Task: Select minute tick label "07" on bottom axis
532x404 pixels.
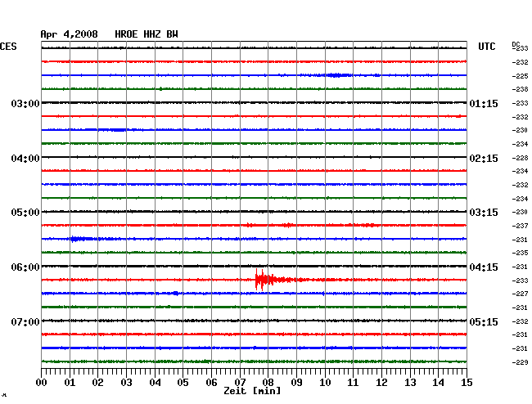Action: [240, 383]
